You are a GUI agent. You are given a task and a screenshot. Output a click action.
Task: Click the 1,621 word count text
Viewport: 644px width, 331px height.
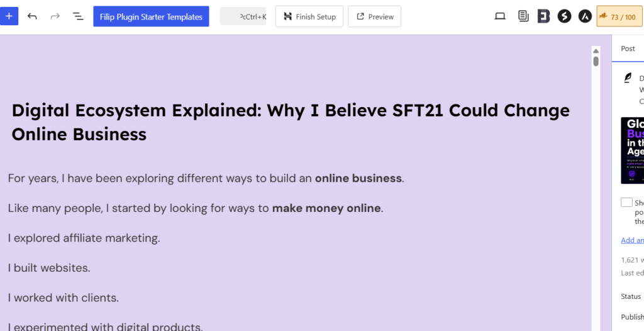click(x=633, y=260)
